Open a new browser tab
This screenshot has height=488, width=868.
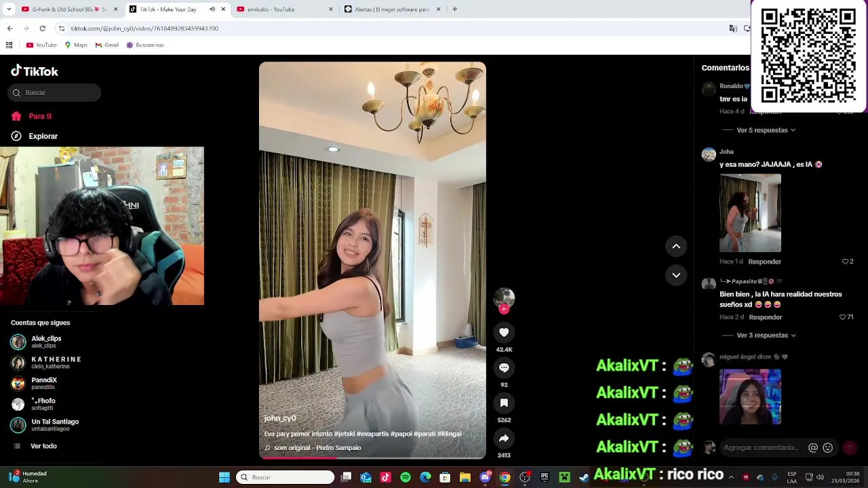pyautogui.click(x=454, y=9)
